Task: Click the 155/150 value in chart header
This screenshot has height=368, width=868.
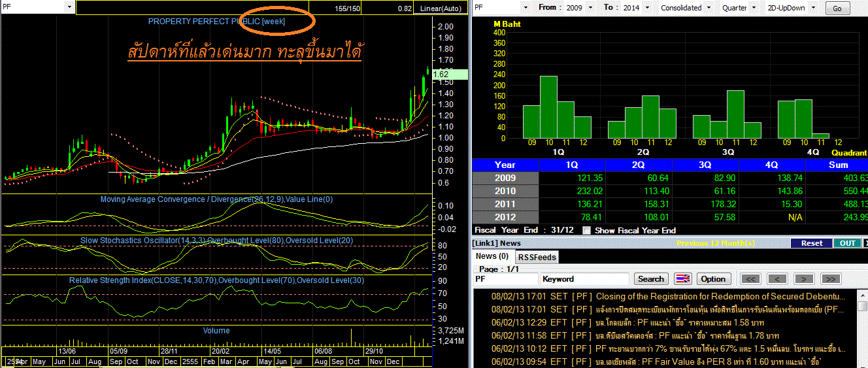Action: (x=346, y=8)
